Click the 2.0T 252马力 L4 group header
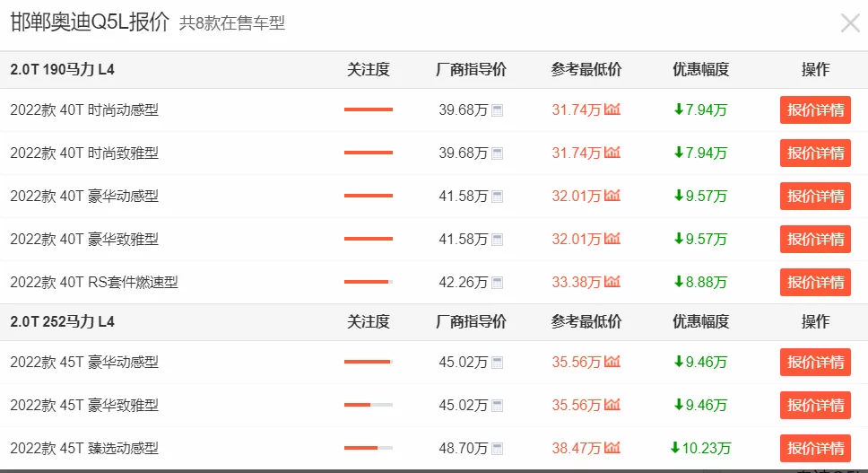The image size is (868, 473). pyautogui.click(x=62, y=322)
